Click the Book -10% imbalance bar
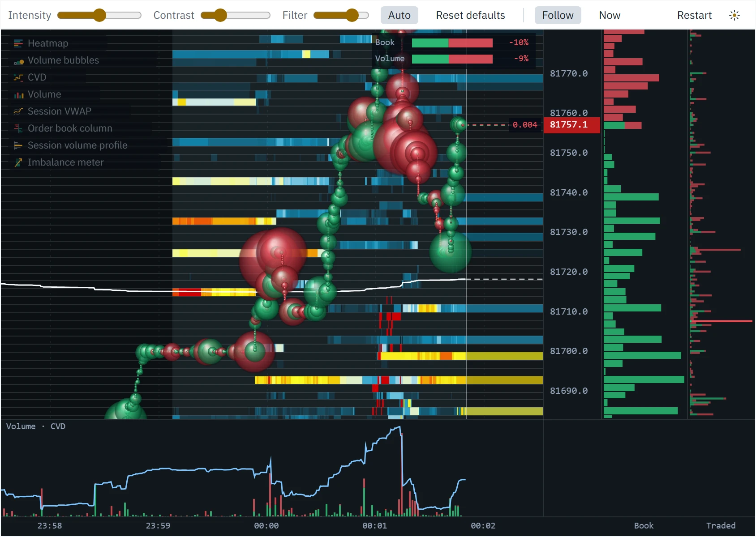Image resolution: width=756 pixels, height=537 pixels. point(452,43)
